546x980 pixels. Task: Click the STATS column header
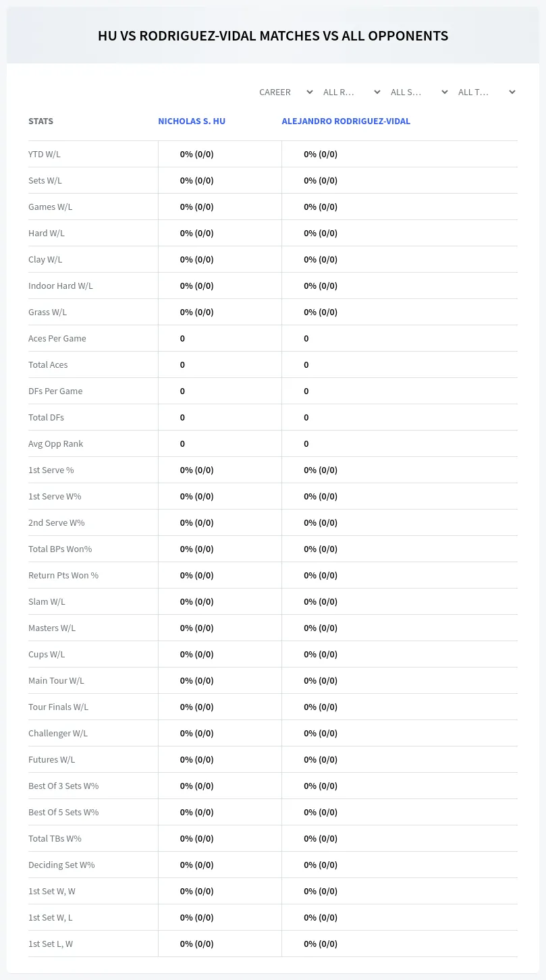pyautogui.click(x=40, y=121)
